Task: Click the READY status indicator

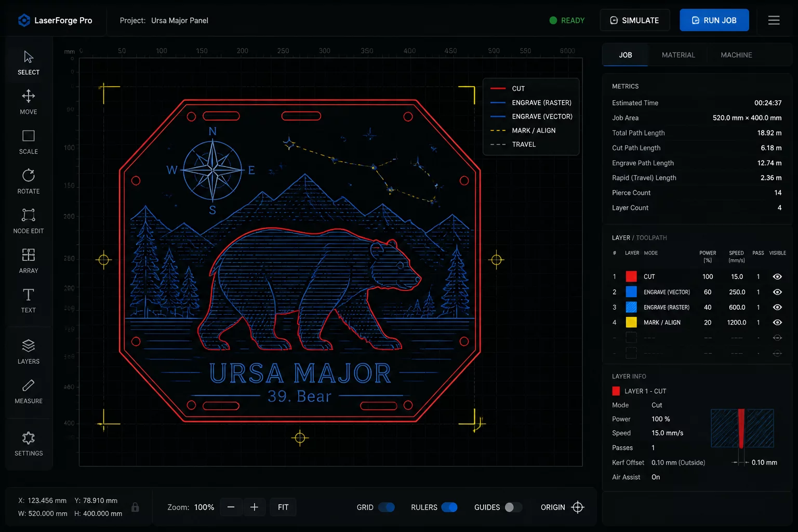Action: pos(567,20)
